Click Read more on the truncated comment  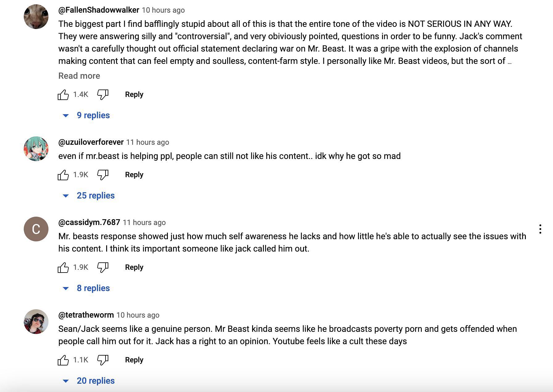(79, 76)
